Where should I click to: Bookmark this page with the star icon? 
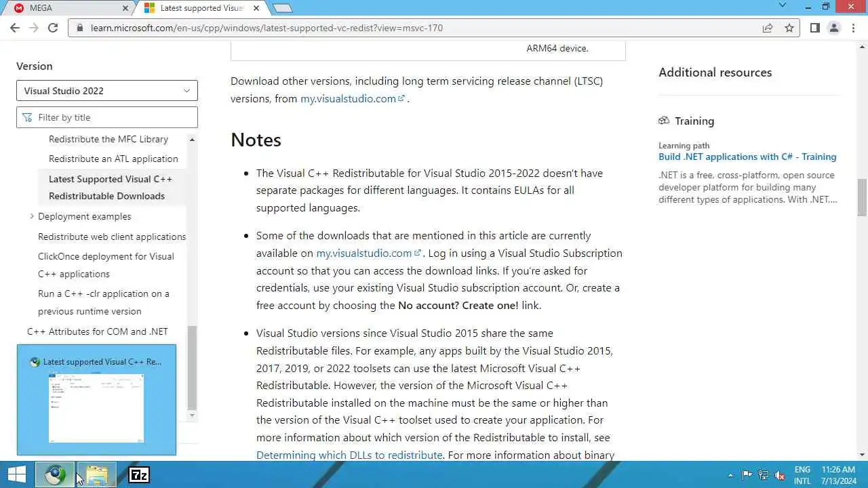point(789,28)
